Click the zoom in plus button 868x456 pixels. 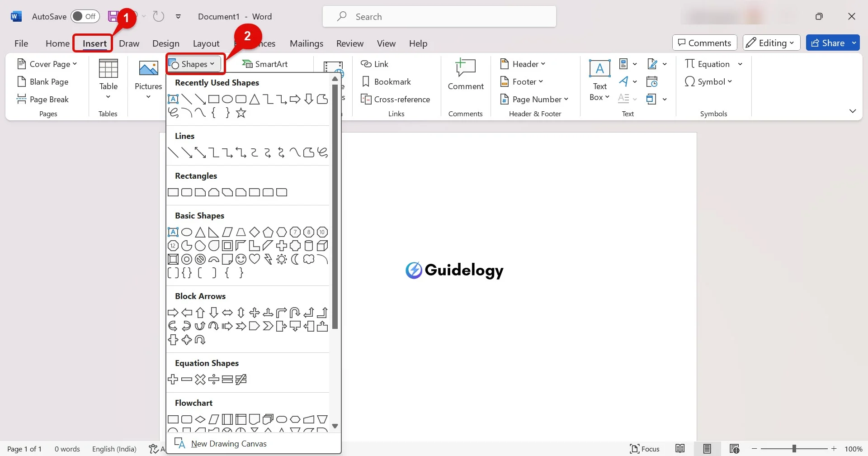pos(834,449)
